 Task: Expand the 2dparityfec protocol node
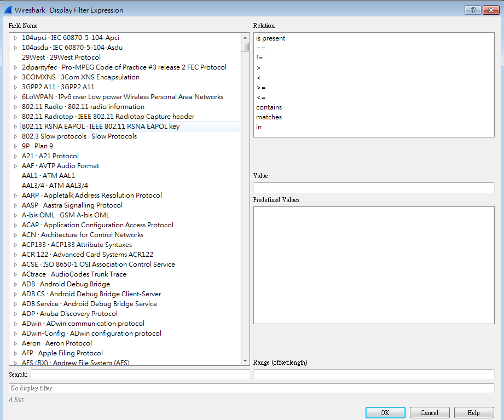coord(15,67)
